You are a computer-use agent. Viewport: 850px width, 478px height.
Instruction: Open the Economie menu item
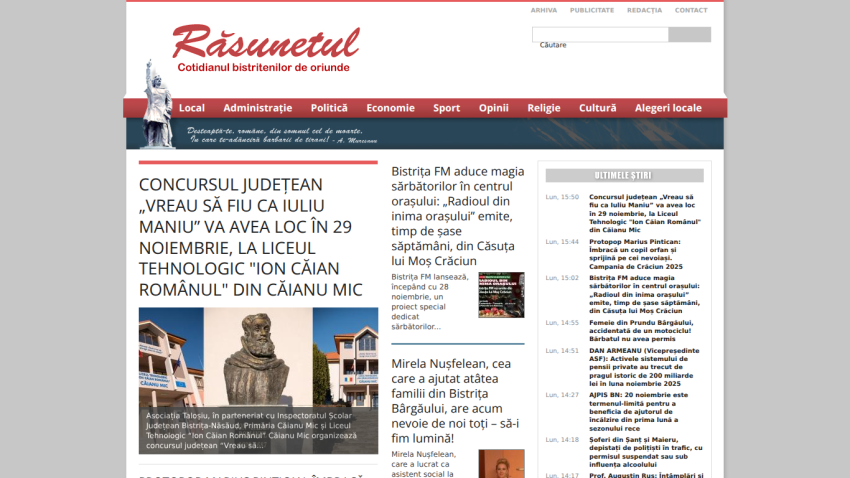click(x=390, y=108)
